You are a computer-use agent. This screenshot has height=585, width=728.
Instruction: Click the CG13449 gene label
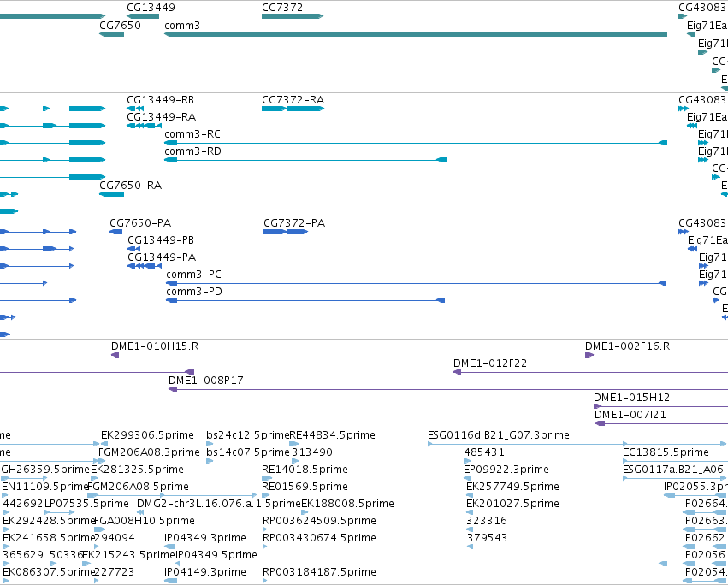pos(151,8)
